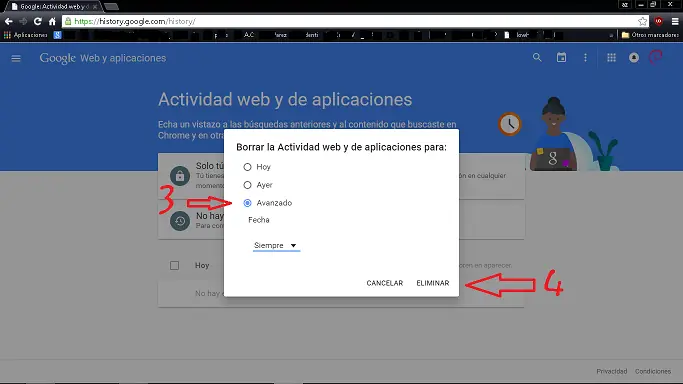Open Otros marcadores folder
683x384 pixels.
(650, 35)
